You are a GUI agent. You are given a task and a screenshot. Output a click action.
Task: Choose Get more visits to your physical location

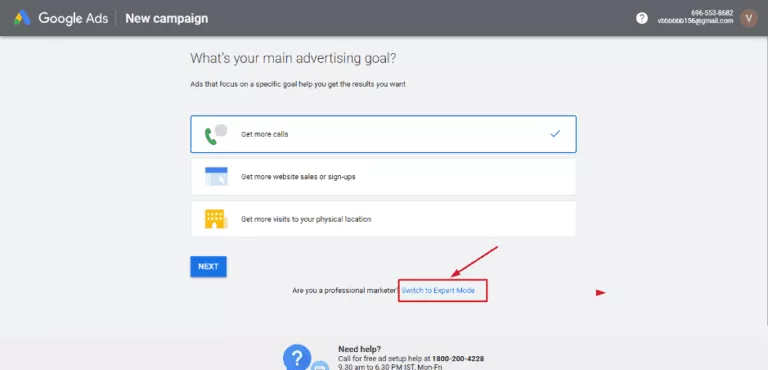383,219
